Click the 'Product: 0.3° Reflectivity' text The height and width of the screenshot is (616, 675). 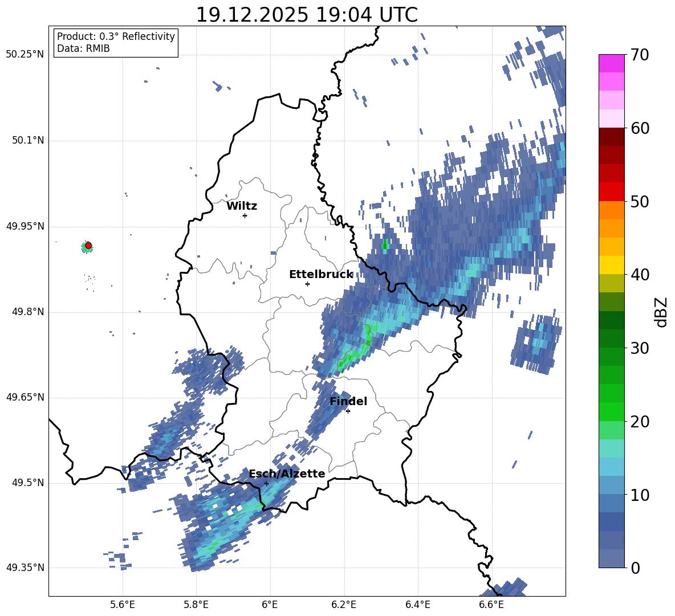coord(116,36)
